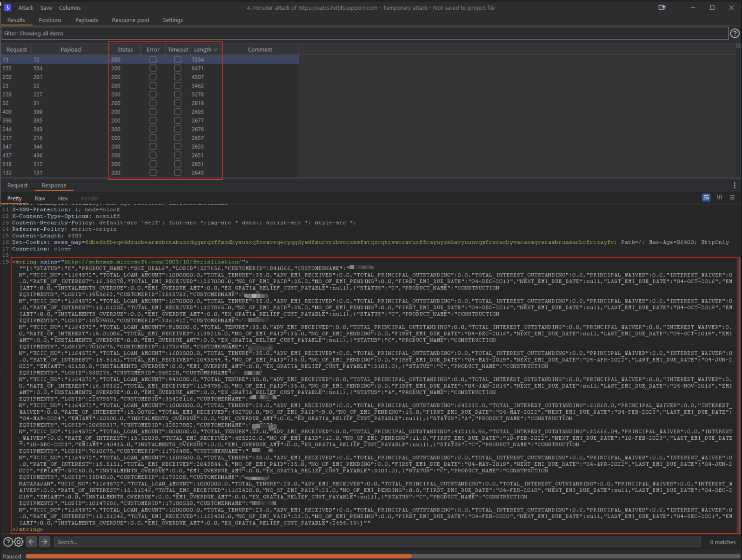742x560 pixels.
Task: Open response viewer hamburger menu icon
Action: (732, 198)
